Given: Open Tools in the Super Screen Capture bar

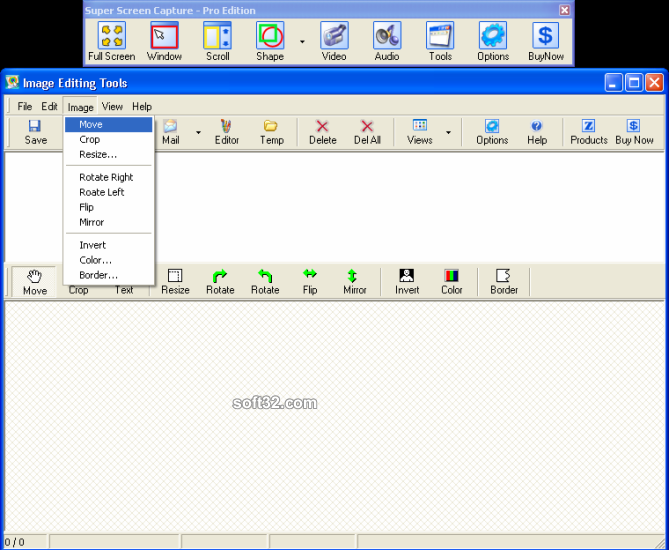Looking at the screenshot, I should click(440, 41).
